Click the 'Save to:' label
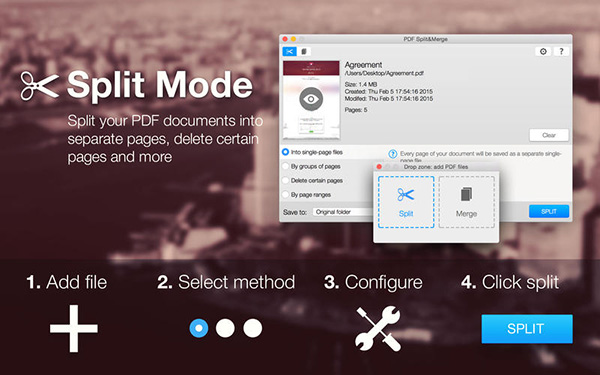 295,212
